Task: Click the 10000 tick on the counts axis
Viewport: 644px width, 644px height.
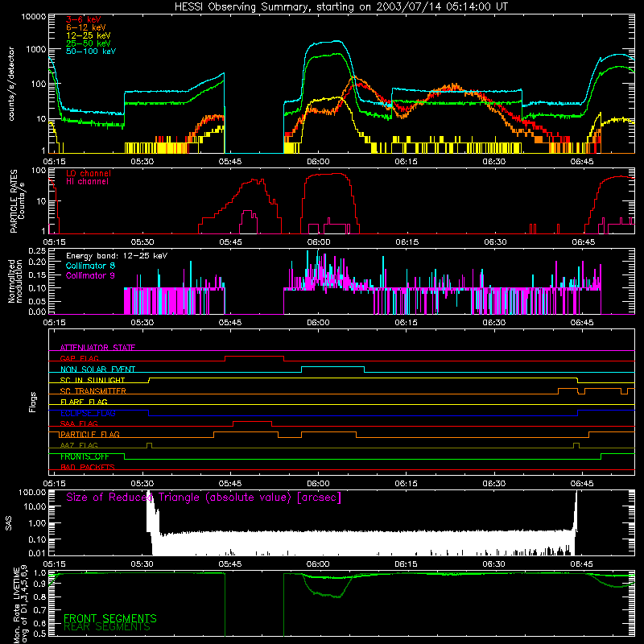Action: point(34,16)
